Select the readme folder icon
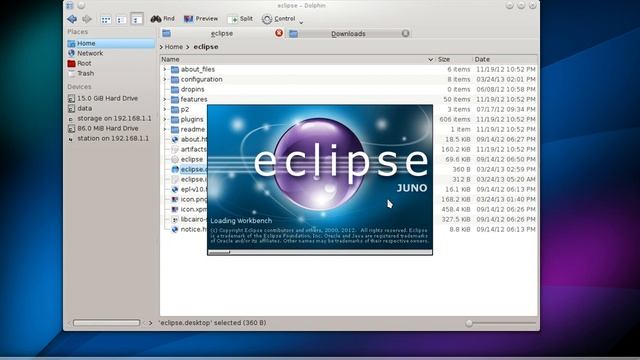 click(175, 129)
